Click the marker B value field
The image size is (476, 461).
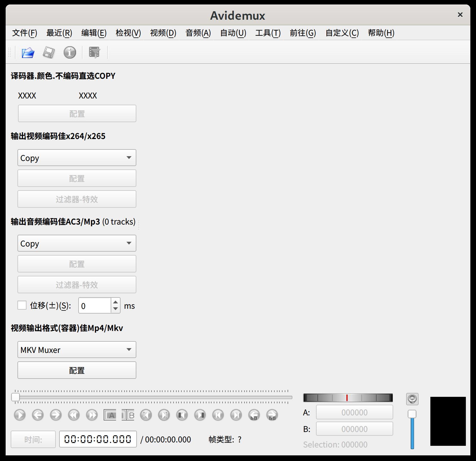tap(354, 429)
